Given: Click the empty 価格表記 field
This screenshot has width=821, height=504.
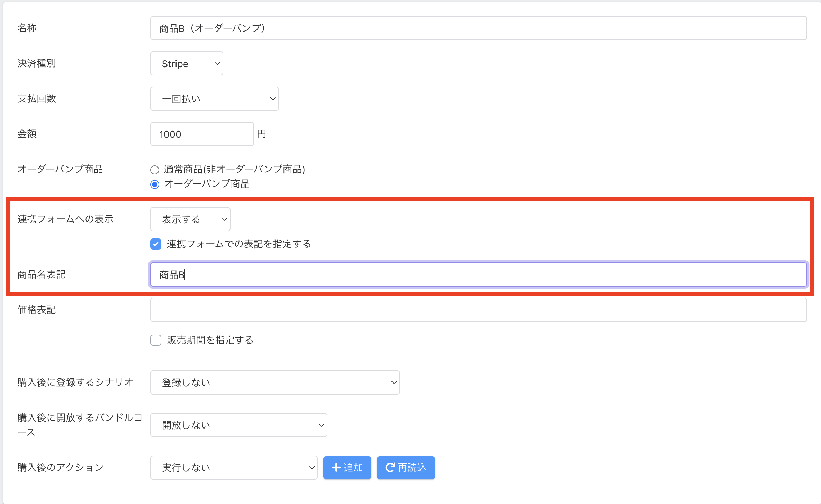Looking at the screenshot, I should coord(478,310).
